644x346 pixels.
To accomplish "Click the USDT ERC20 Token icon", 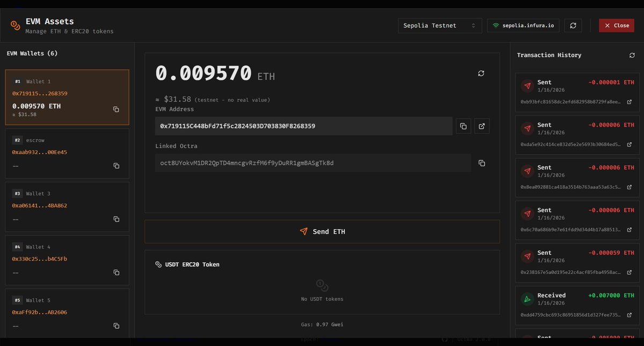I will 158,264.
